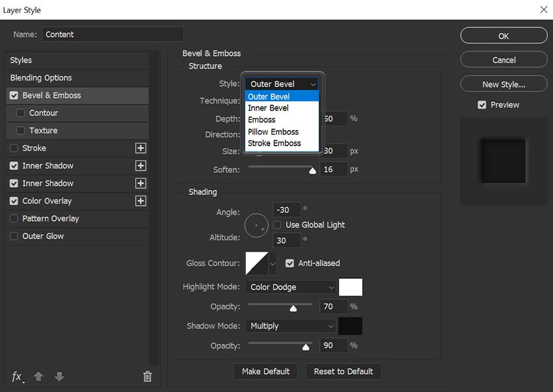Select Pillow Emboss from the Style list
Viewport: 553px width, 392px height.
click(x=273, y=131)
